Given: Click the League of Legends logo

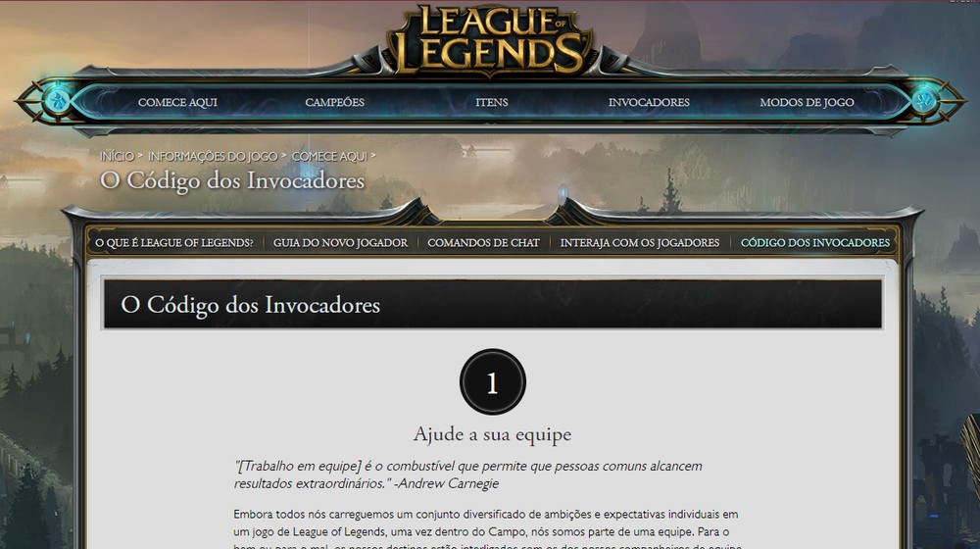Looking at the screenshot, I should tap(491, 40).
